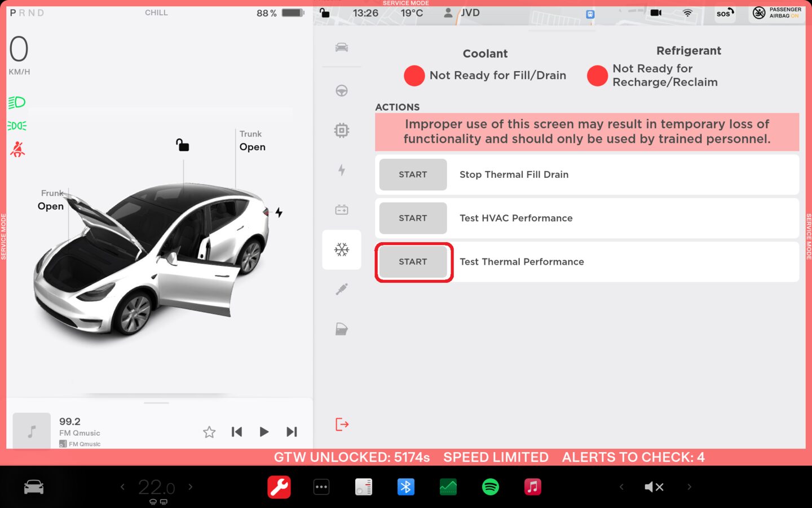The height and width of the screenshot is (508, 812).
Task: Open the Bluetooth app in dock
Action: (406, 487)
